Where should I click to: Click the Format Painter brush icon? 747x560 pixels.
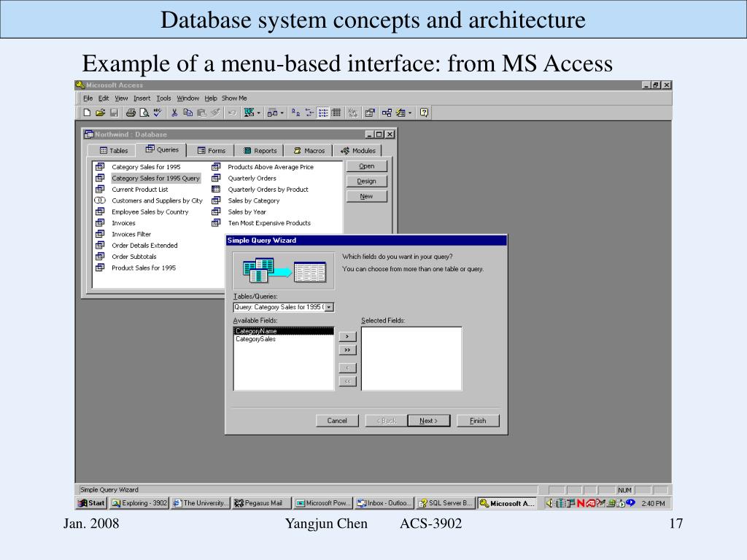(x=215, y=113)
